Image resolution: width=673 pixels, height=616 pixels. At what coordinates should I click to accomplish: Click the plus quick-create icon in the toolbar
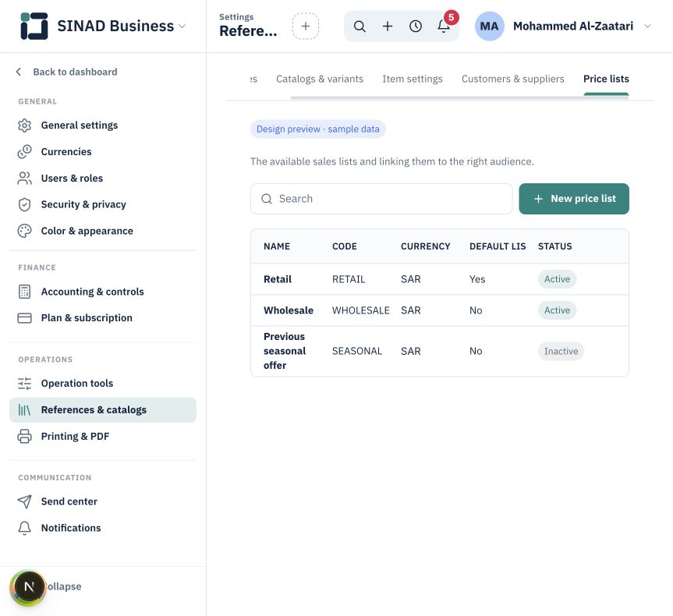coord(388,27)
